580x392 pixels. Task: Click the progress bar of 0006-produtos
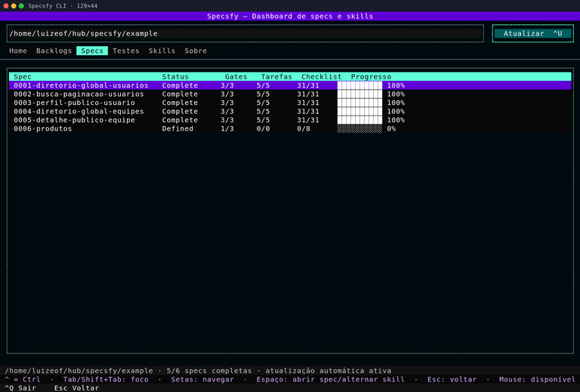tap(359, 128)
